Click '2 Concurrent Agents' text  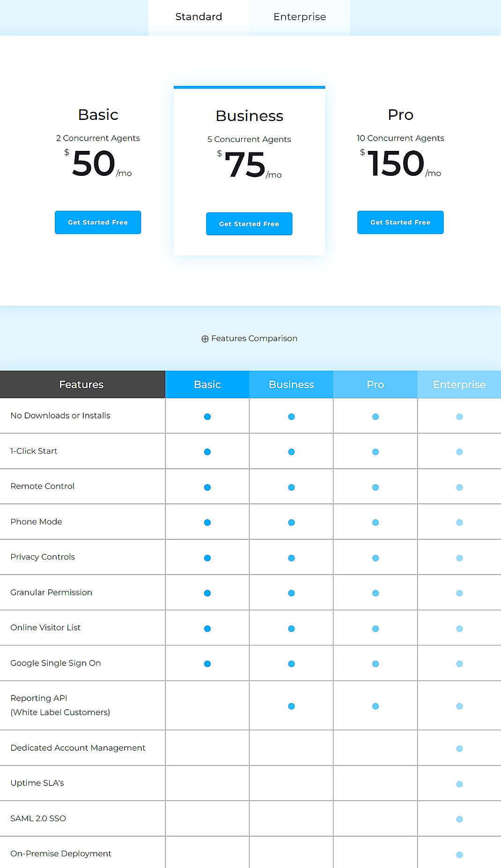click(98, 138)
